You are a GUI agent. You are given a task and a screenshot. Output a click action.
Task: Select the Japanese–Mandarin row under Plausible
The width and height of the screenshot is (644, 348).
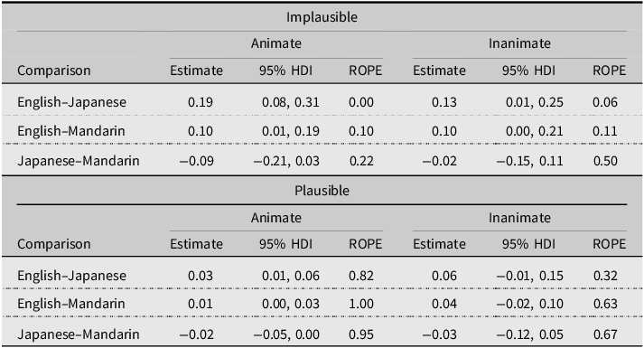[x=322, y=334]
